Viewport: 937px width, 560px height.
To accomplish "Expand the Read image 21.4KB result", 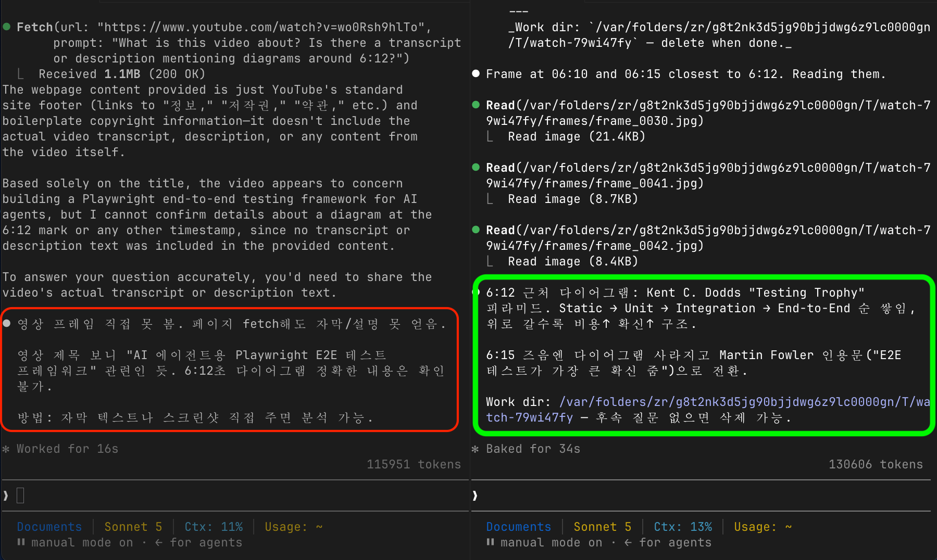I will point(577,136).
